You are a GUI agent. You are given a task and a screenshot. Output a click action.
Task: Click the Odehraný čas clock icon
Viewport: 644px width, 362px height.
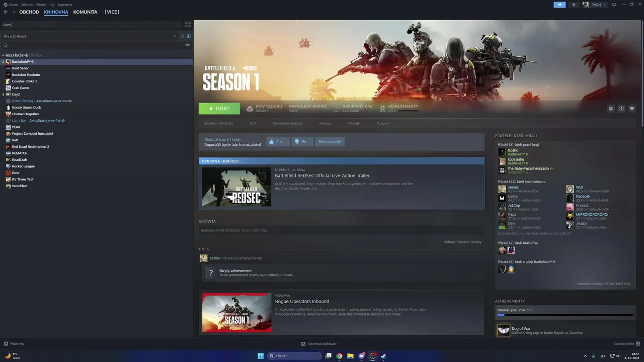point(336,108)
